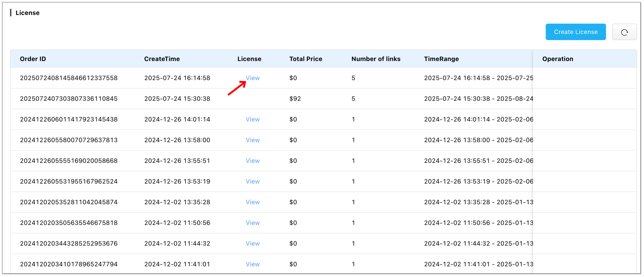
Task: Click the Order ID column header
Action: click(33, 59)
